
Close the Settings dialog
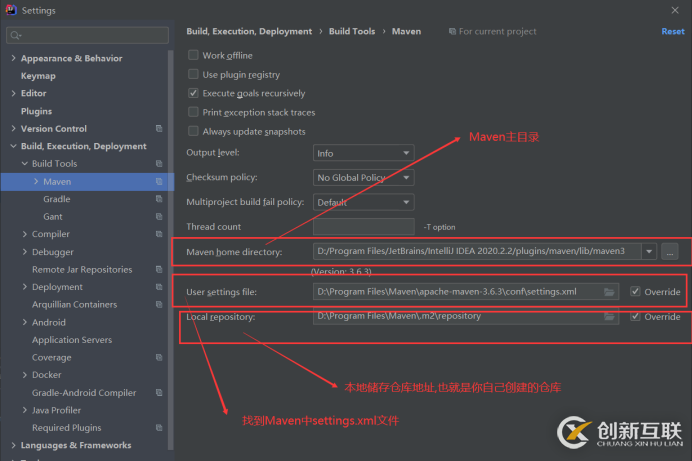point(675,10)
